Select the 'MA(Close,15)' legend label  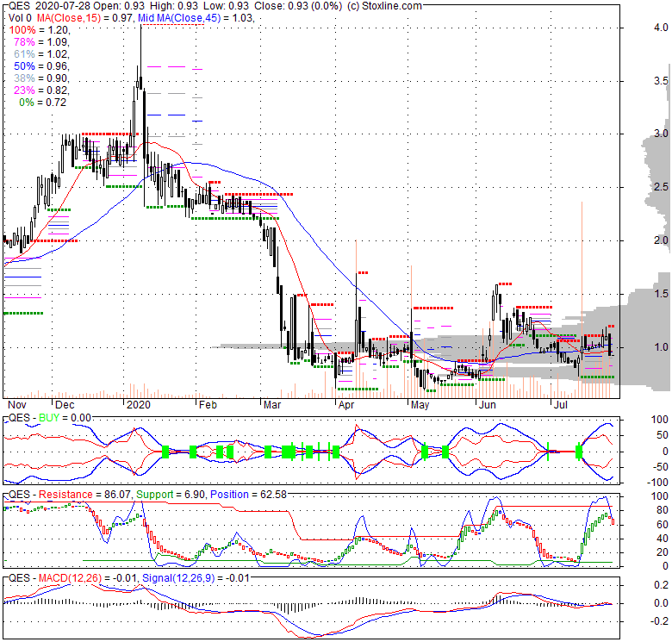[x=69, y=18]
